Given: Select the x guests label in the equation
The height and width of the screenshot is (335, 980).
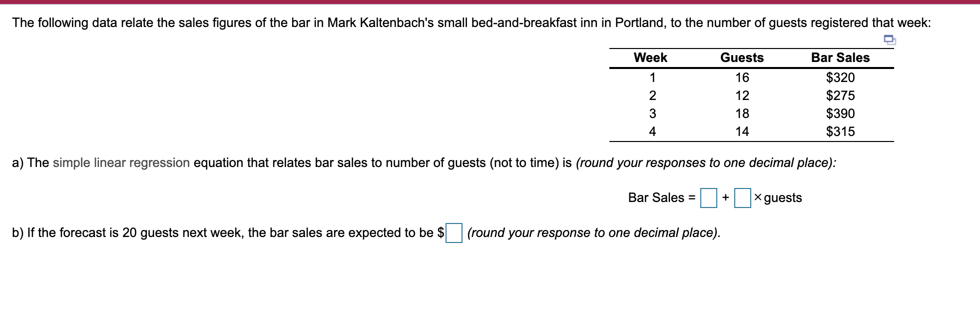Looking at the screenshot, I should 777,197.
